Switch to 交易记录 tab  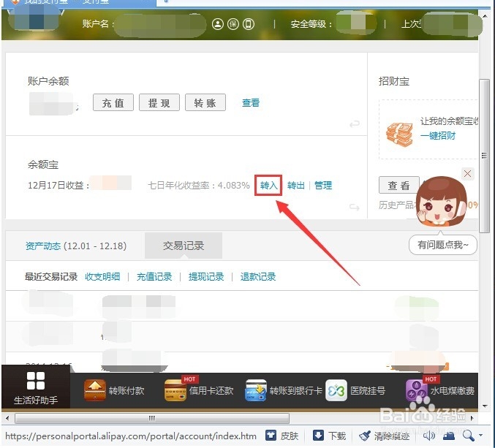click(184, 246)
